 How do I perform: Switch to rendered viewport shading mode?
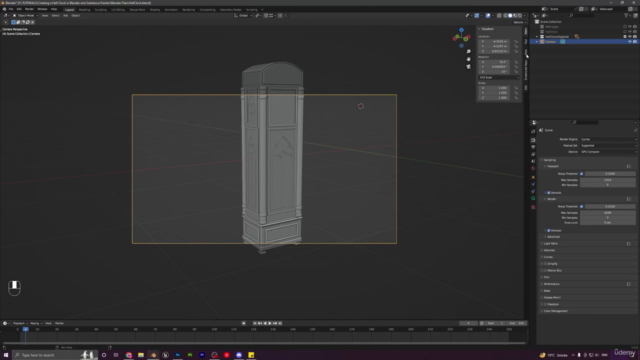[520, 16]
